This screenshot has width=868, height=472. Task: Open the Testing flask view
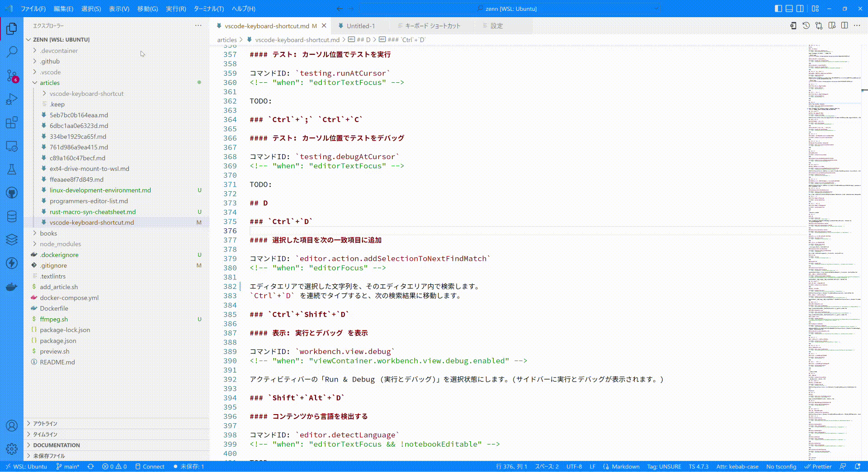point(12,170)
